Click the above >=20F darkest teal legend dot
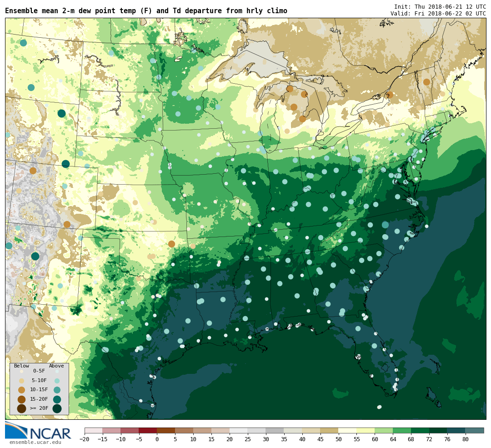The height and width of the screenshot is (448, 491). click(x=57, y=409)
